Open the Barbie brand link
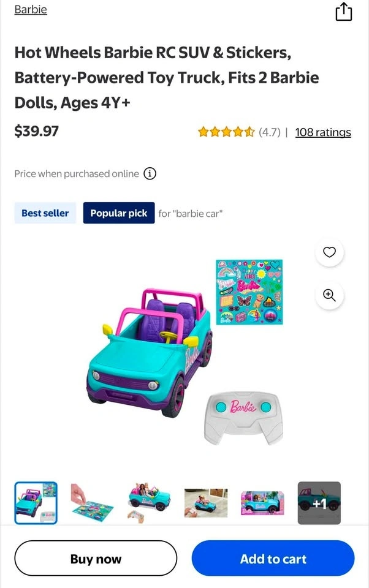 click(31, 9)
